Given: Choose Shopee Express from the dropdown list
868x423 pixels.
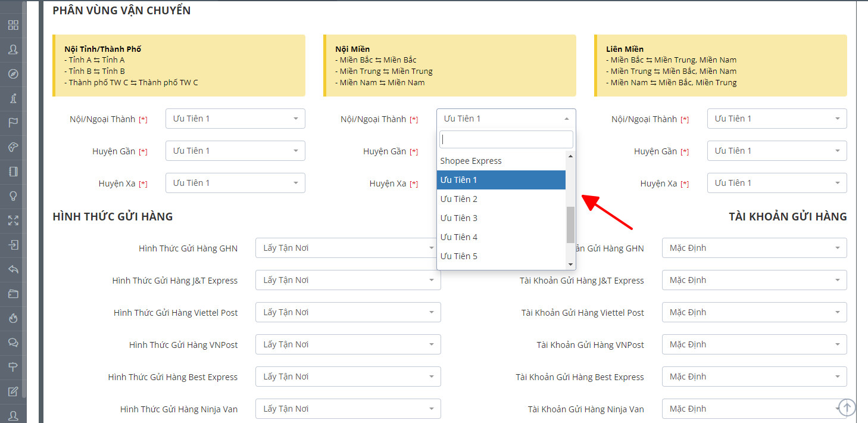Looking at the screenshot, I should tap(501, 161).
